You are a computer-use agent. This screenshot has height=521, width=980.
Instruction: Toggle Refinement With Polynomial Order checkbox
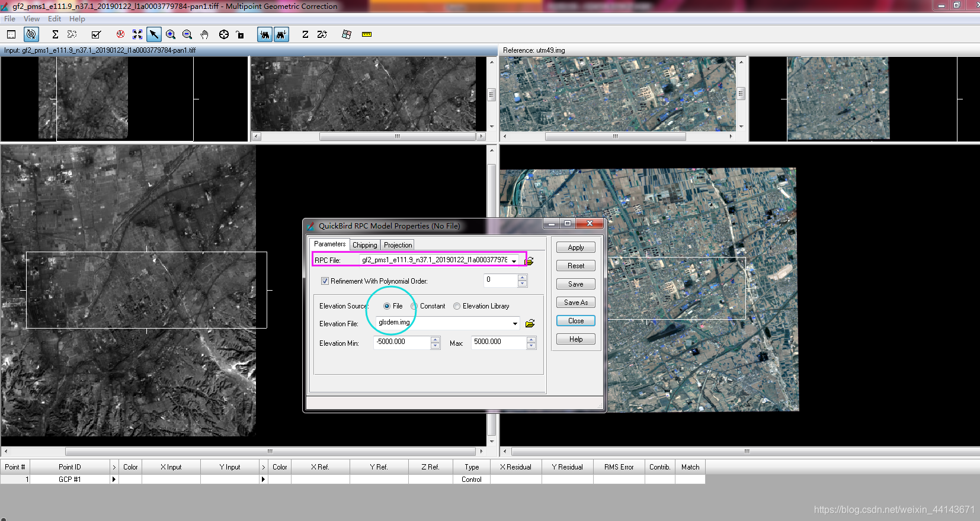[325, 281]
